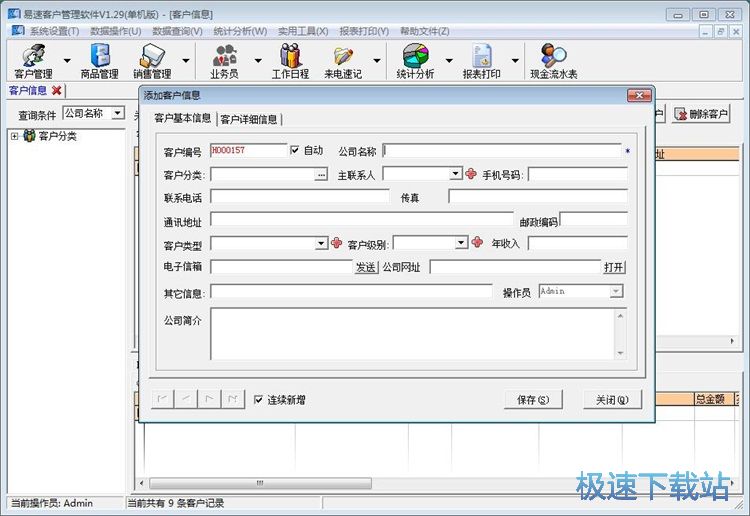This screenshot has height=516, width=750.
Task: Open the 报表打印 dropdown arrow
Action: click(515, 61)
